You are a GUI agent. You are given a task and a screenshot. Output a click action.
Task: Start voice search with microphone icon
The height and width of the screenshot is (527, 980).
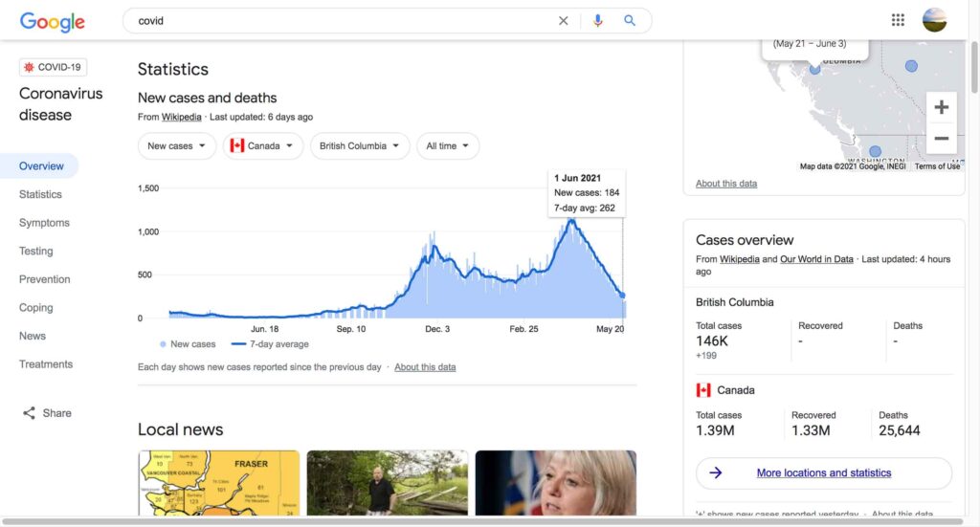click(x=598, y=21)
